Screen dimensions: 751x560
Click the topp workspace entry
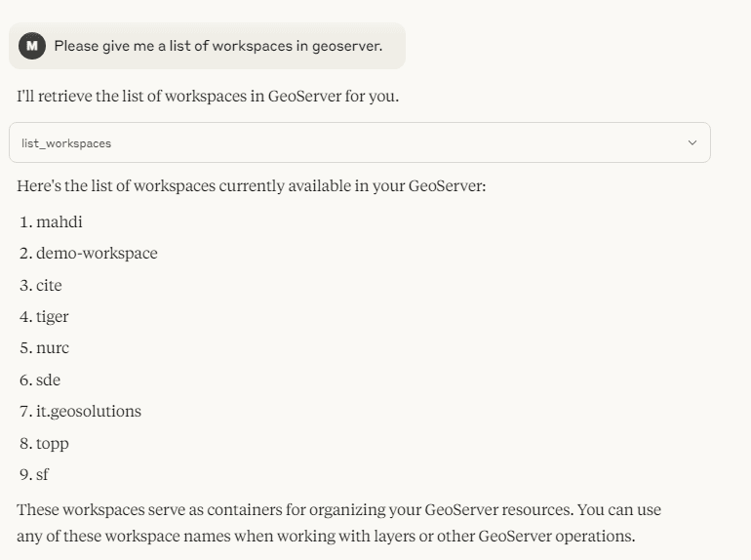click(x=53, y=444)
